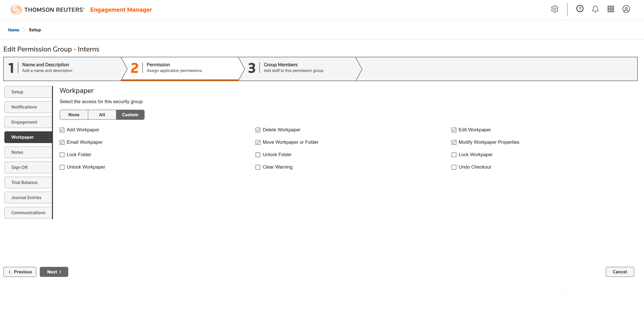Select the None access option
Viewport: 644px width, 317px height.
click(x=74, y=115)
